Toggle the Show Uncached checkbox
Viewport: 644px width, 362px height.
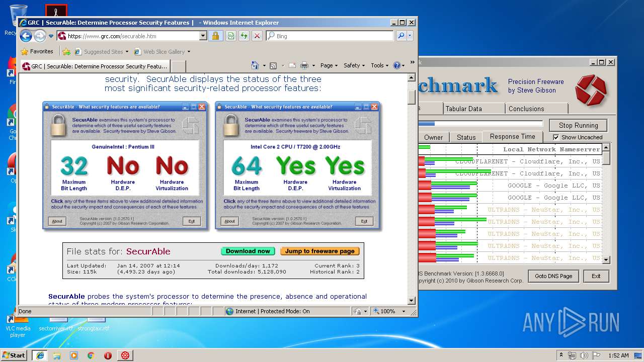(556, 137)
